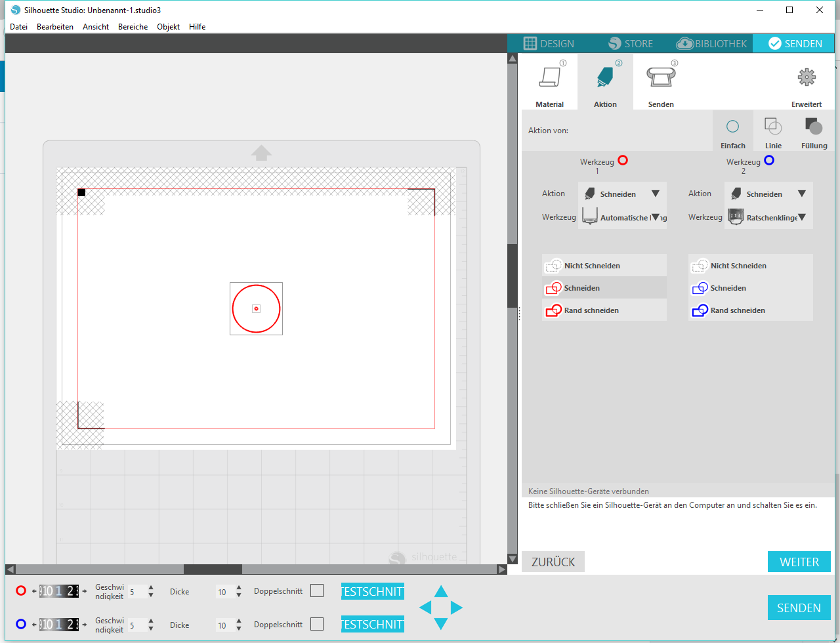Enable Doppelschnitt for the blue tool
This screenshot has width=840, height=643.
(x=317, y=625)
